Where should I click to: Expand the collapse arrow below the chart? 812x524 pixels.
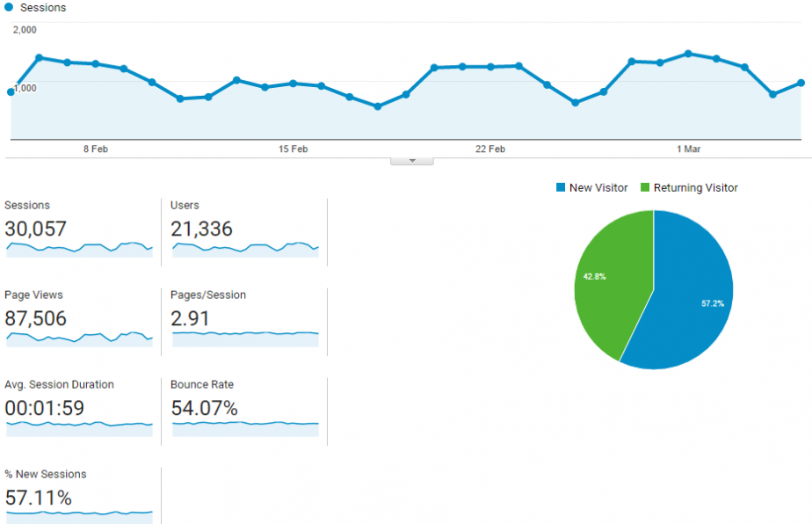click(411, 161)
